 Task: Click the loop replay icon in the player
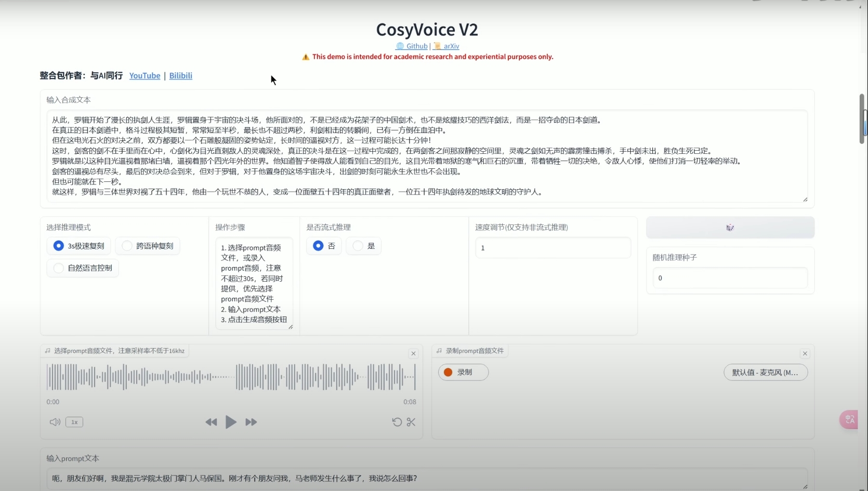[397, 422]
